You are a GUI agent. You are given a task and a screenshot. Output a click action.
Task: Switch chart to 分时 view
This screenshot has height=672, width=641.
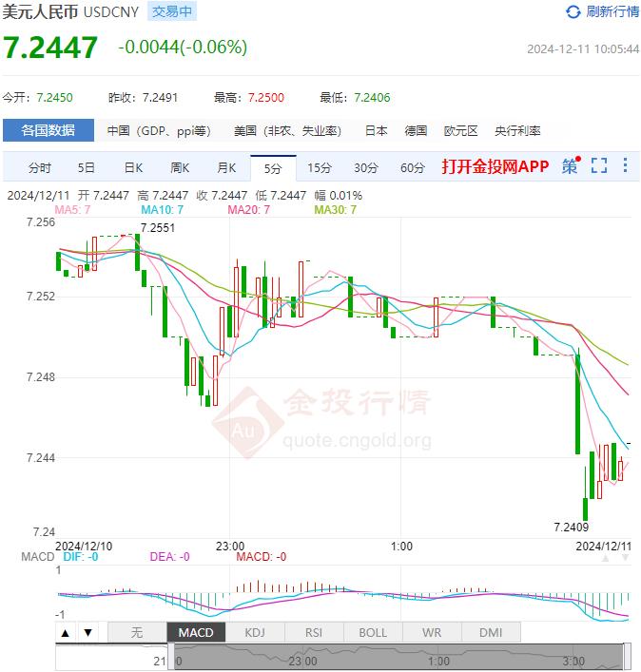pyautogui.click(x=39, y=167)
